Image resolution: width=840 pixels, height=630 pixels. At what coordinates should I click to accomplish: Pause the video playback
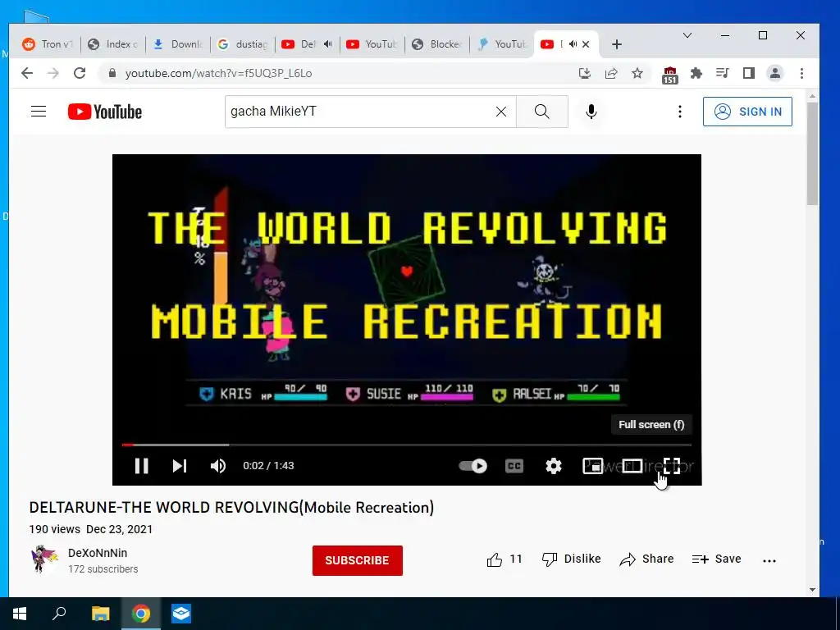tap(141, 466)
